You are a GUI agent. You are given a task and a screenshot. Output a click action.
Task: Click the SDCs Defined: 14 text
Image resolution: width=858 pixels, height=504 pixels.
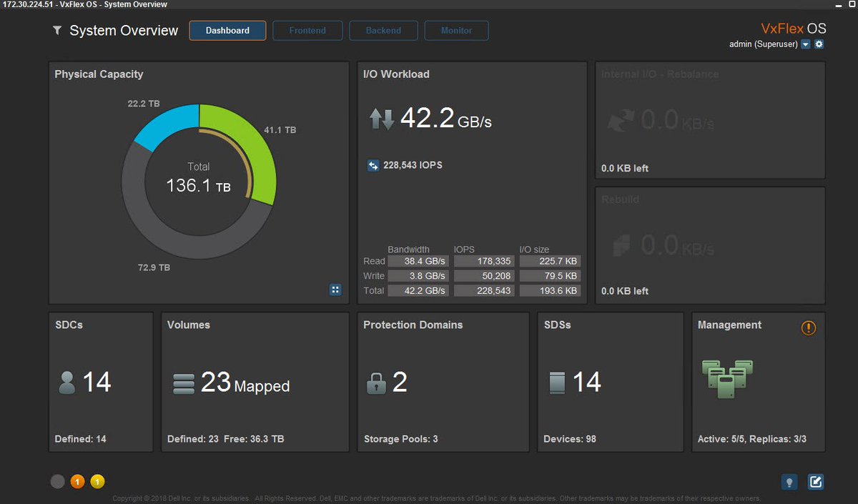coord(80,439)
